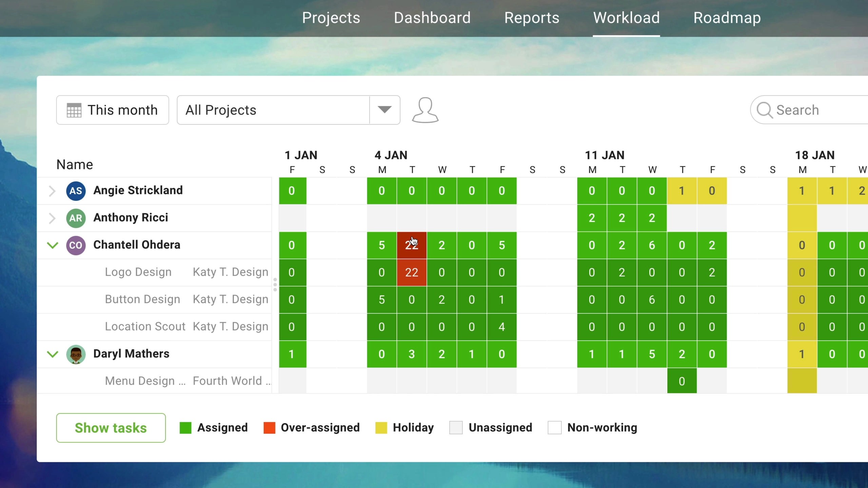Click the calendar icon beside This month

coord(74,110)
